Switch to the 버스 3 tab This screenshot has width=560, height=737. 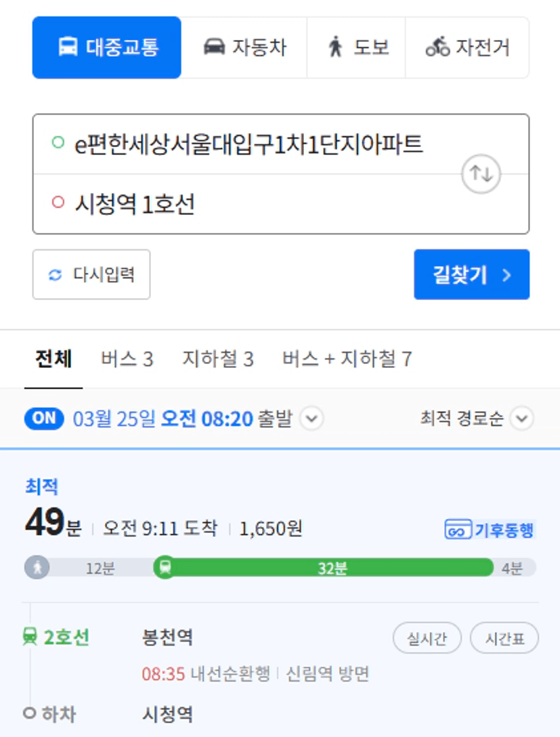click(x=127, y=359)
